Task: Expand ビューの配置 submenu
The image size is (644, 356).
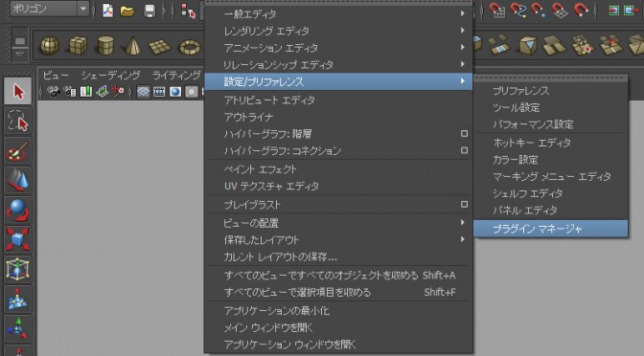Action: (338, 223)
